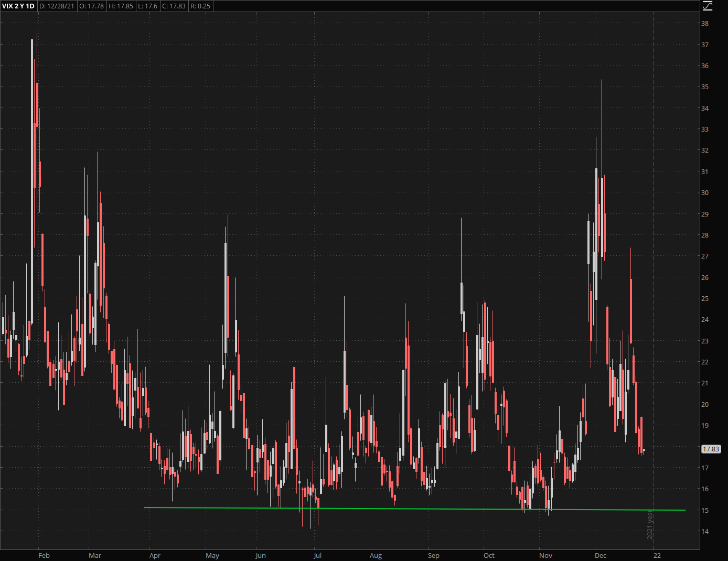Image resolution: width=728 pixels, height=561 pixels.
Task: Click the vertical 2021 year marker label
Action: [650, 524]
